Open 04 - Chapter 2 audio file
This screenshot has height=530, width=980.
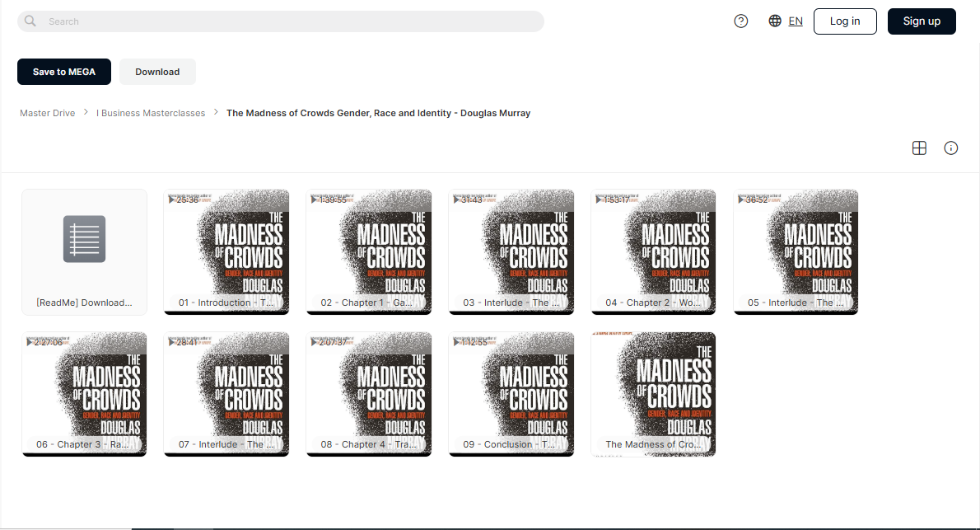click(653, 252)
